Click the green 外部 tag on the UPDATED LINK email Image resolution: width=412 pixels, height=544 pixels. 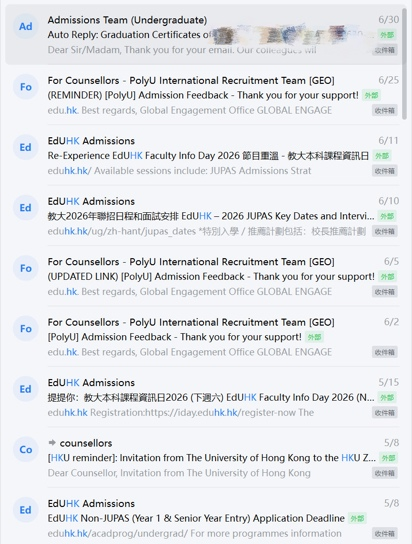click(x=387, y=277)
